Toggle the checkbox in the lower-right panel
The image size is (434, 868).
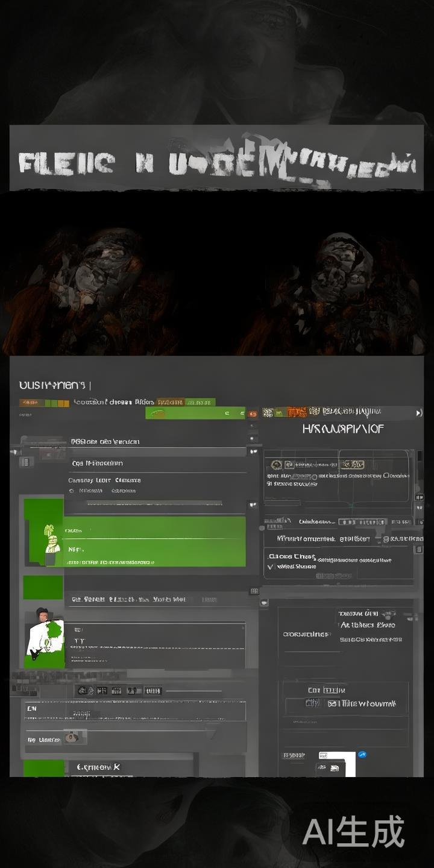pos(332,703)
